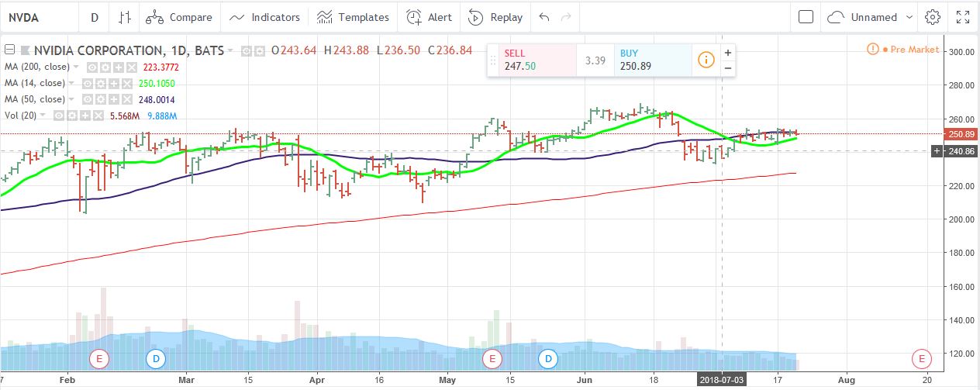980x390 pixels.
Task: Decrease order quantity with minus
Action: [x=728, y=67]
